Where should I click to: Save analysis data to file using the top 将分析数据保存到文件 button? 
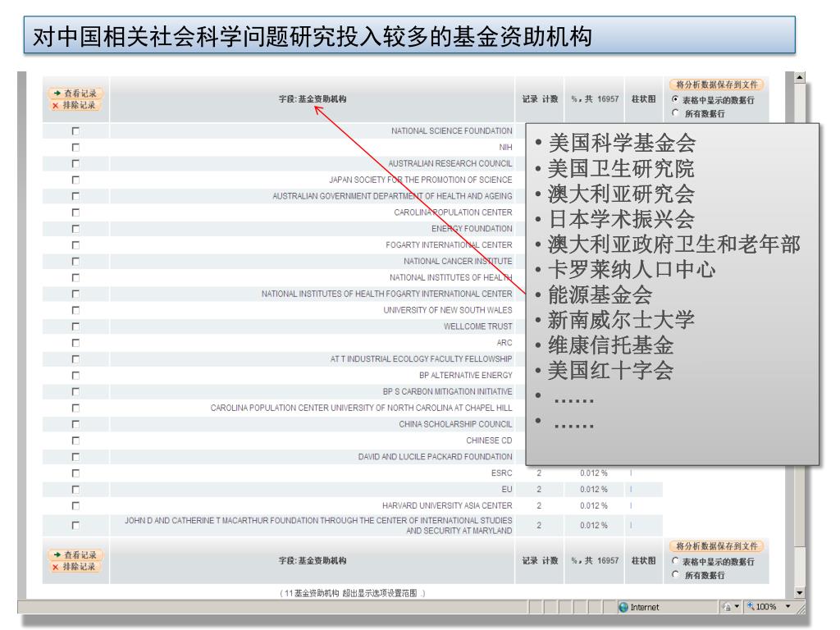(x=716, y=84)
